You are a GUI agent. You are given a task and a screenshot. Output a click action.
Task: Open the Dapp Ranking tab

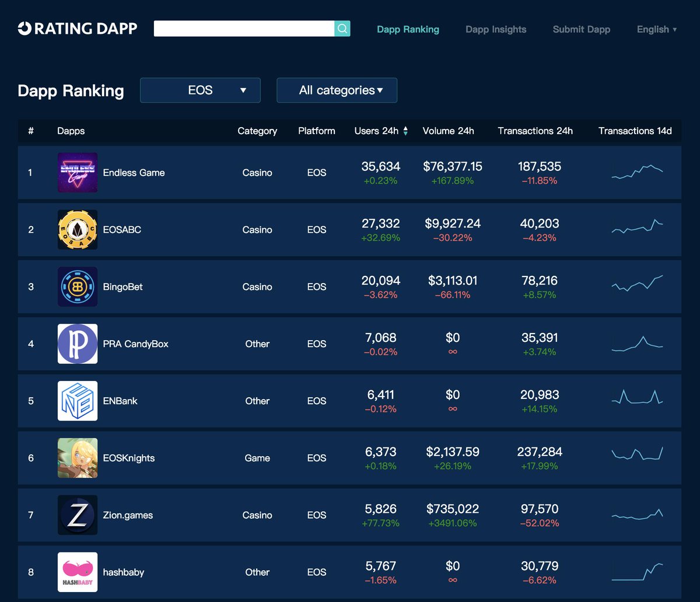408,29
